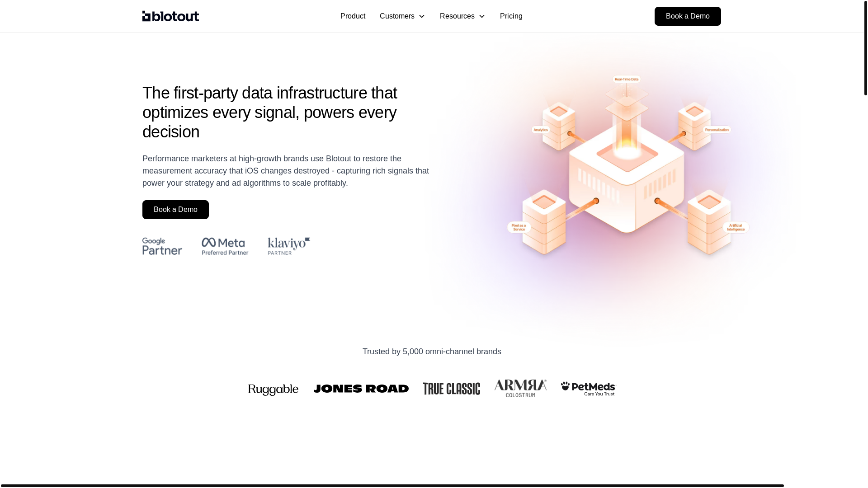
Task: Expand the Customers dropdown chevron
Action: [422, 17]
